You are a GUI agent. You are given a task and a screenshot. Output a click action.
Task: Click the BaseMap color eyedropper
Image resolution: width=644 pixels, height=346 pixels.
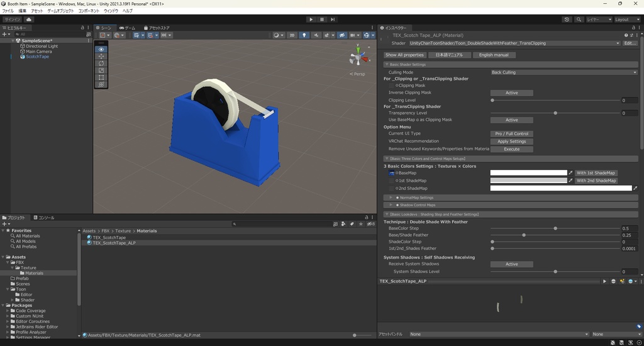point(570,173)
